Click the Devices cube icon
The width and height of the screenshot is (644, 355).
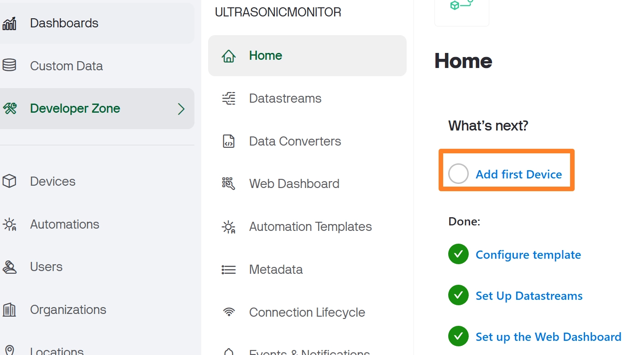click(x=10, y=182)
